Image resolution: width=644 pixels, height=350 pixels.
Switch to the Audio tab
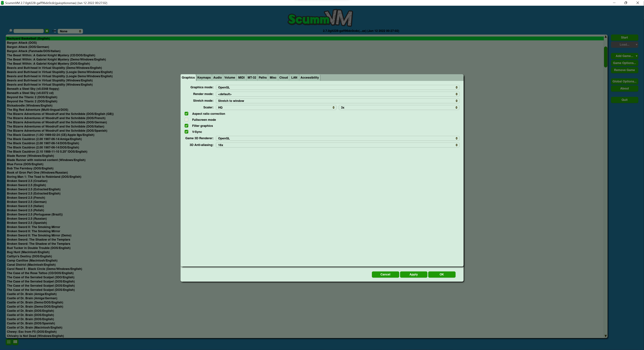(217, 77)
